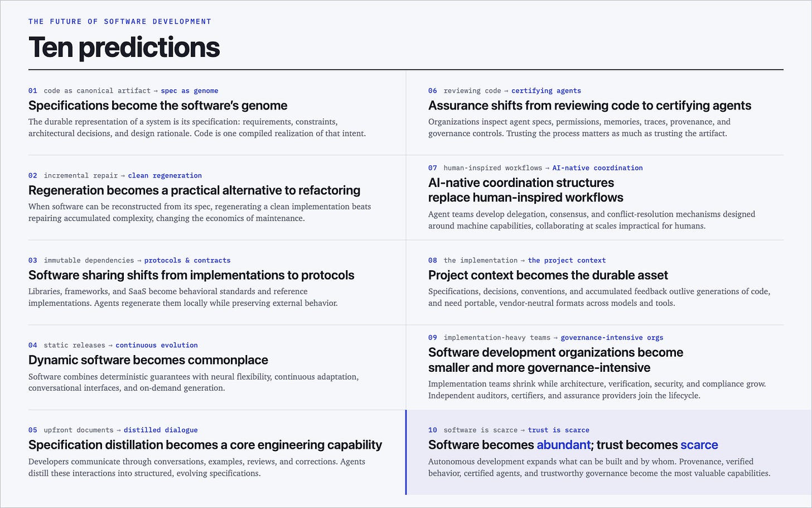
Task: Click the 'AI-native coordination' tag
Action: [x=597, y=167]
